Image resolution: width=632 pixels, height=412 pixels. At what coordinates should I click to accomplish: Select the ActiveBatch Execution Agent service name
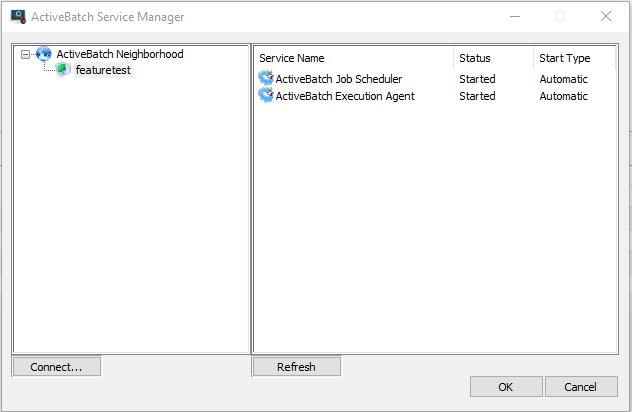[x=344, y=96]
